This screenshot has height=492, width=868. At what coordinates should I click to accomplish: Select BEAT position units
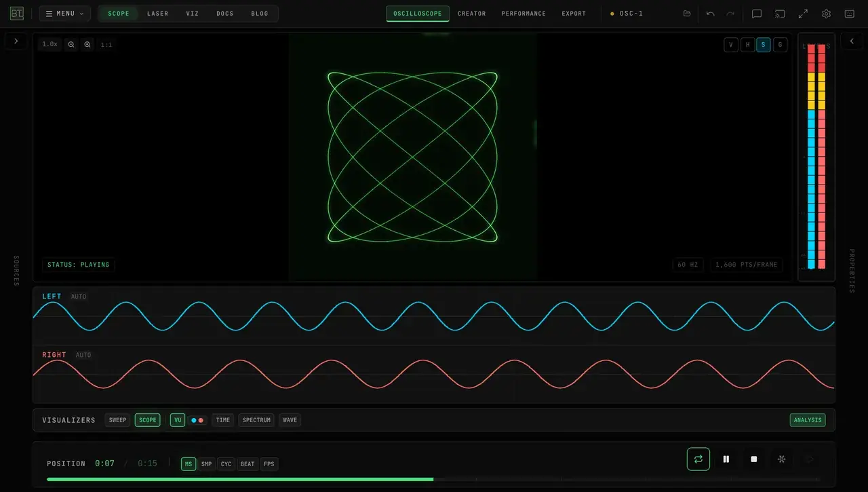point(248,464)
